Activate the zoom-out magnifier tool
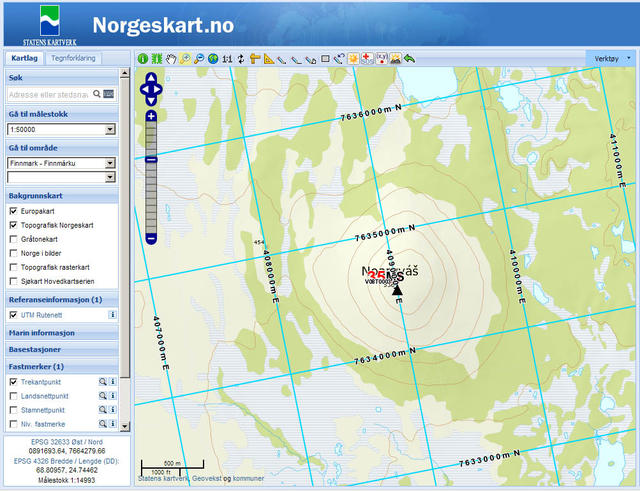This screenshot has width=640, height=491. tap(200, 59)
